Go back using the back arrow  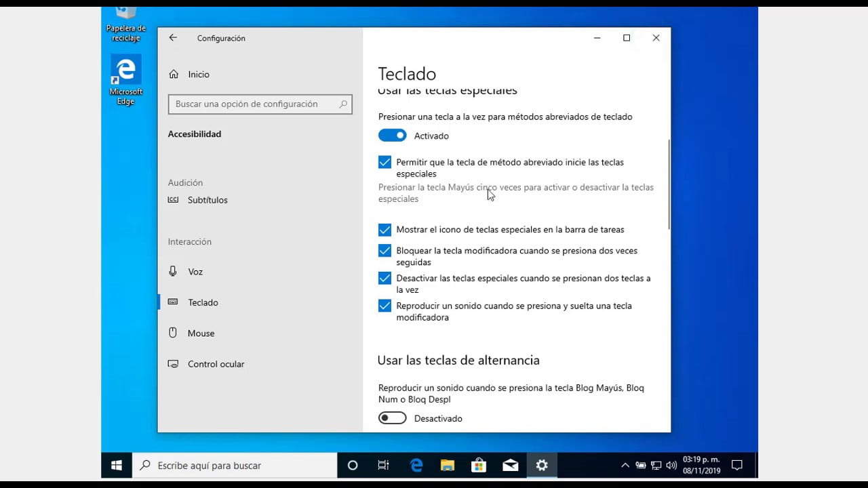tap(173, 38)
